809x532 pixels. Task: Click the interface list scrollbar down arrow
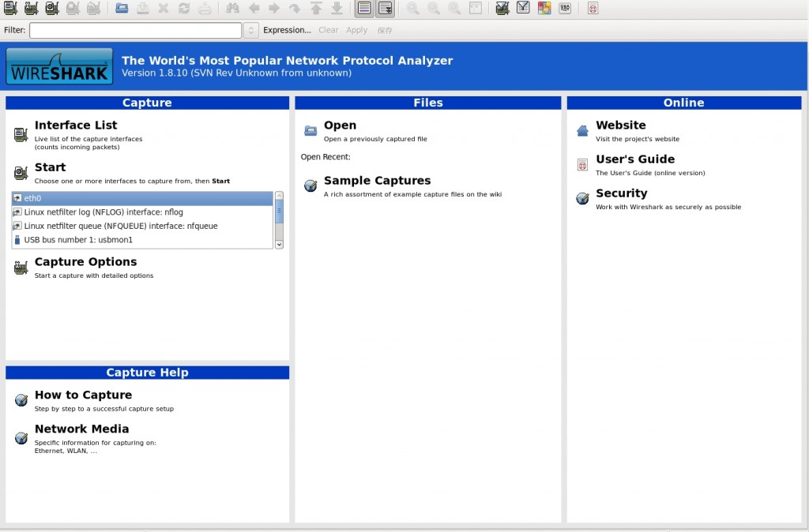279,245
